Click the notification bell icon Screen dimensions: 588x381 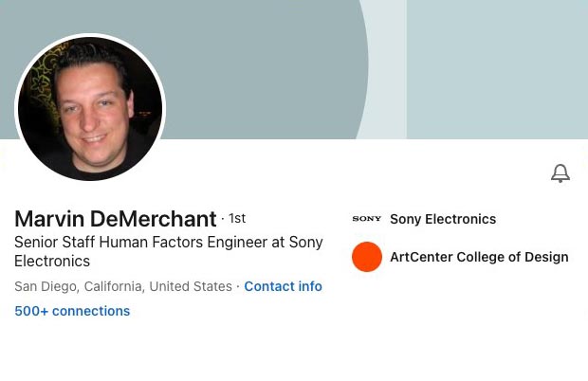coord(560,173)
